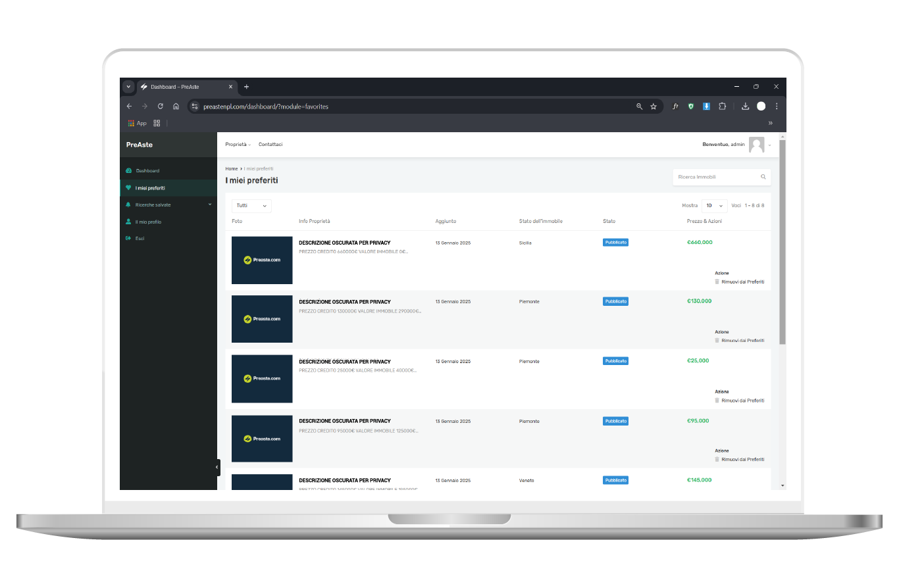Screen dimensions: 899x588
Task: Click trash icon for €25,000 listing
Action: click(x=717, y=401)
